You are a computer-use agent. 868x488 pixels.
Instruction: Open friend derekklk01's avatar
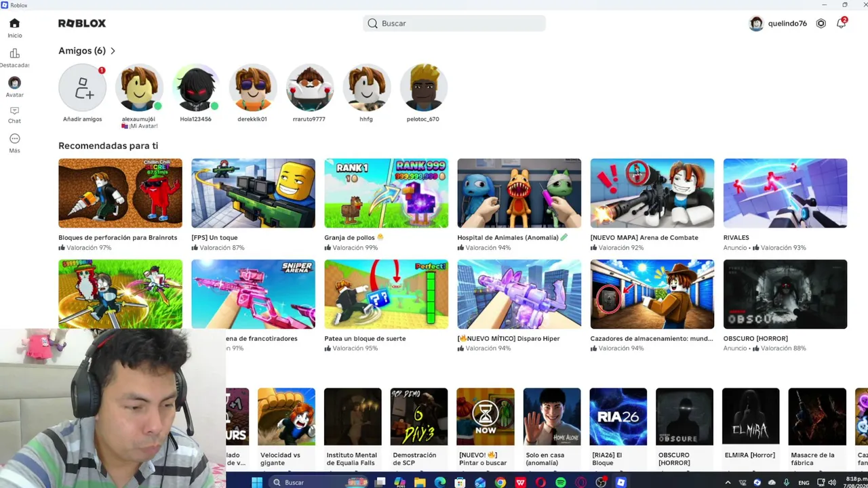(252, 87)
